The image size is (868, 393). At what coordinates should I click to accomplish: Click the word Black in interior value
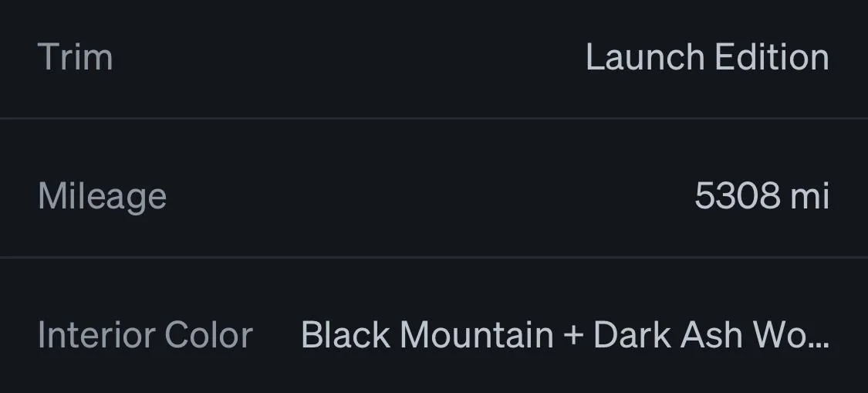(x=346, y=335)
